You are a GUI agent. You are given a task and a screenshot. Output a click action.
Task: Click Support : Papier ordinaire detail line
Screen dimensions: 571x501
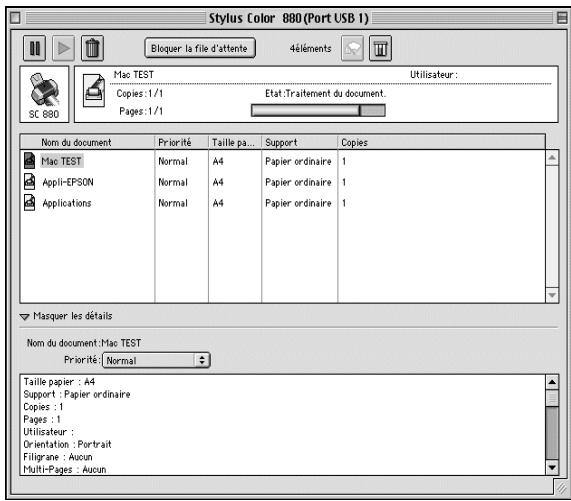coord(77,394)
